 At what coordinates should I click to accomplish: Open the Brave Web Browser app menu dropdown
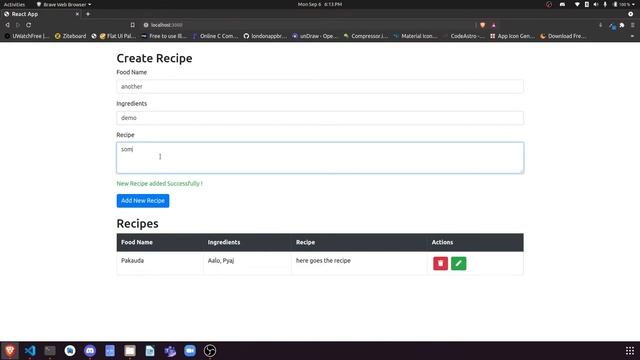point(64,4)
